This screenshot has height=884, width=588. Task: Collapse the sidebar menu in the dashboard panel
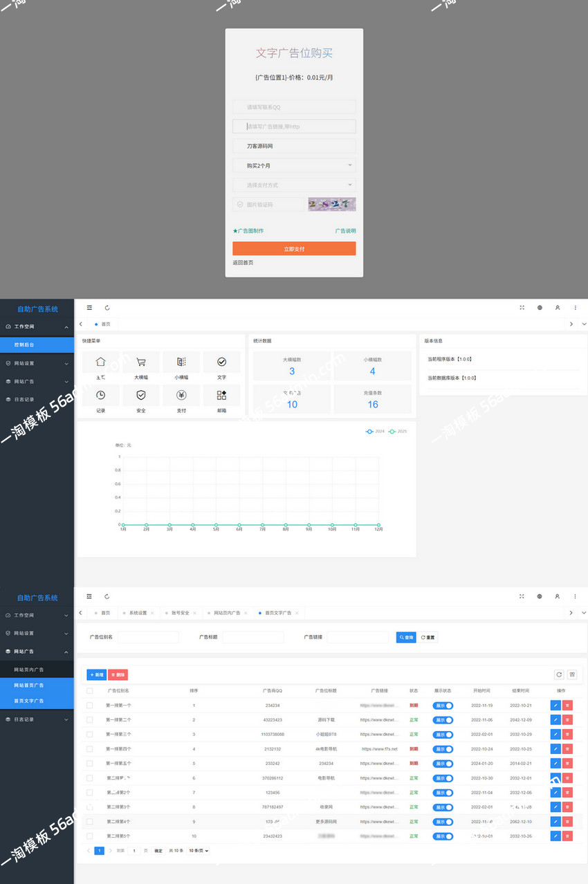click(89, 308)
